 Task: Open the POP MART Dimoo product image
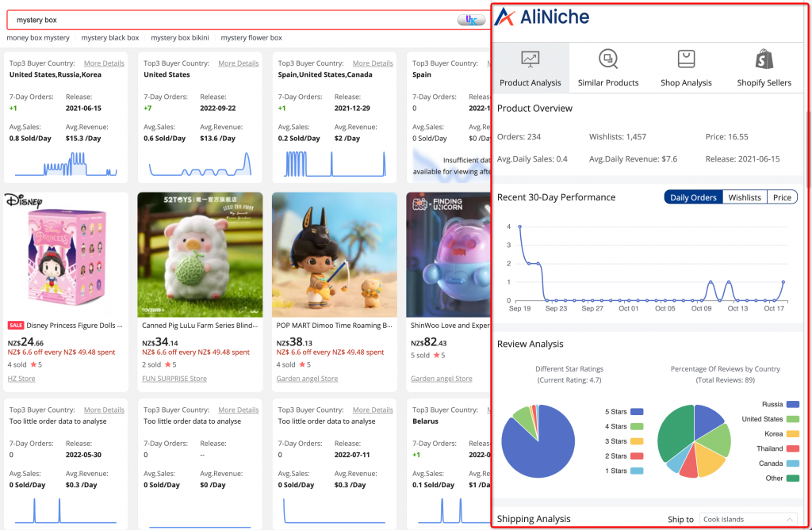335,254
